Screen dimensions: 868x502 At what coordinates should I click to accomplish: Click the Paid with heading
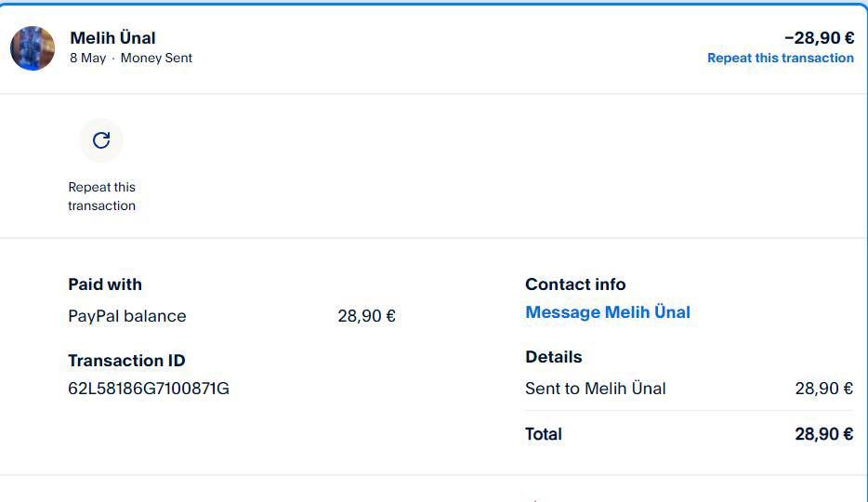[x=105, y=284]
